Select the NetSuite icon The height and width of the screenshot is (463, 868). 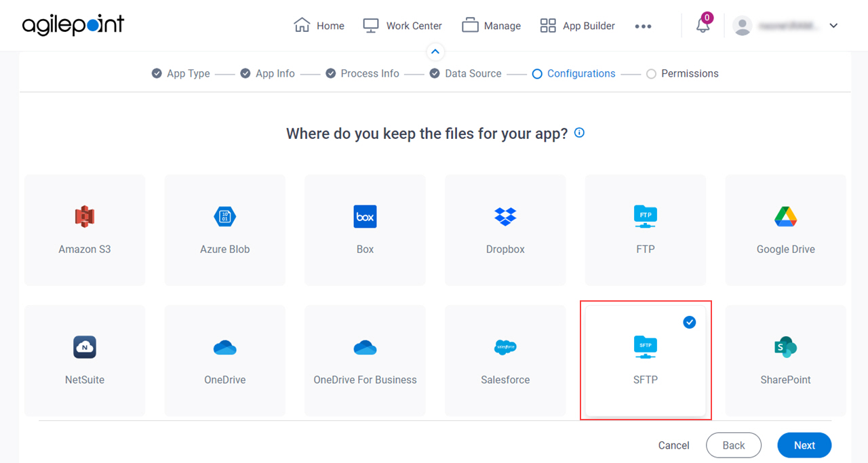[x=85, y=347]
